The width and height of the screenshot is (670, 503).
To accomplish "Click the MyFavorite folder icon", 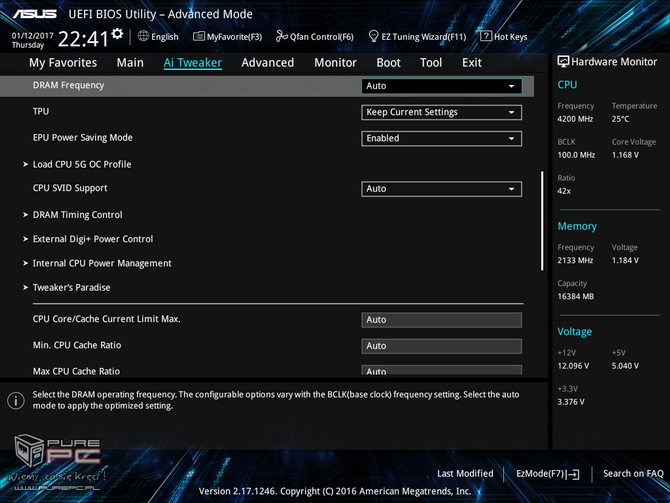I will tap(199, 36).
